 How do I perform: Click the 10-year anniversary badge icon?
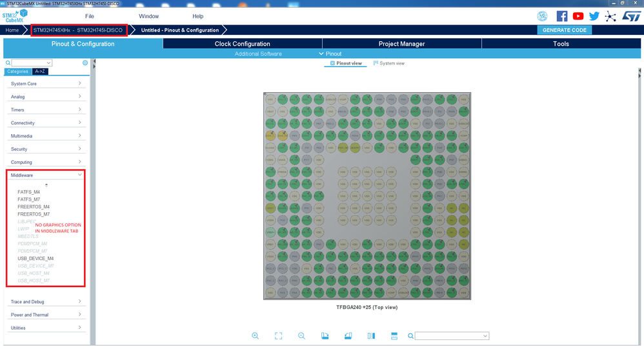pos(542,16)
